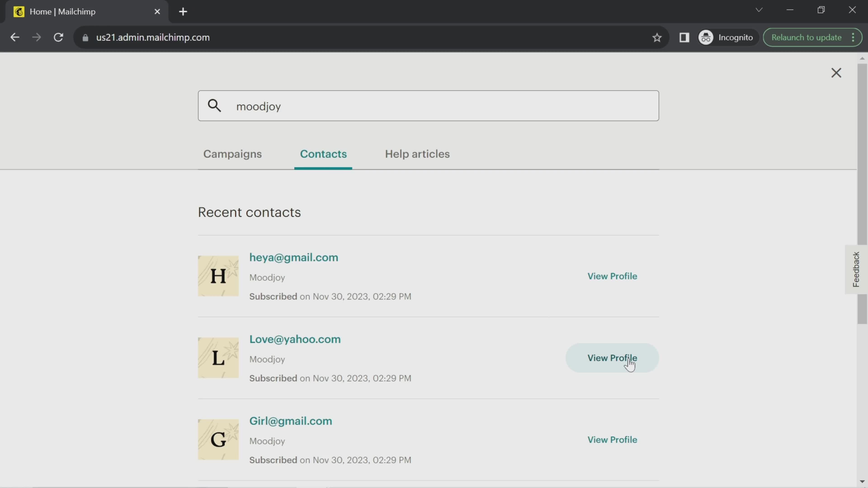Switch to the Help articles tab
The image size is (868, 488).
[x=417, y=154]
